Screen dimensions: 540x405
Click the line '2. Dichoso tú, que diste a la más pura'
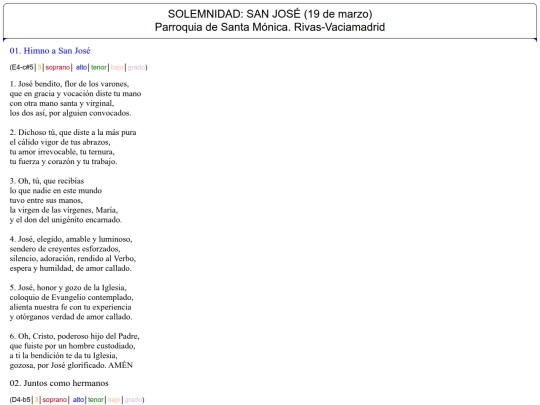coord(73,133)
